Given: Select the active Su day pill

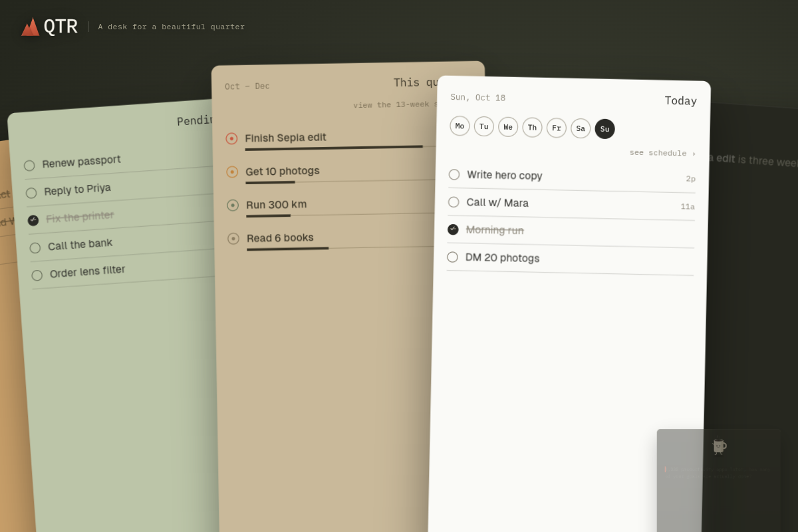Looking at the screenshot, I should pyautogui.click(x=604, y=129).
